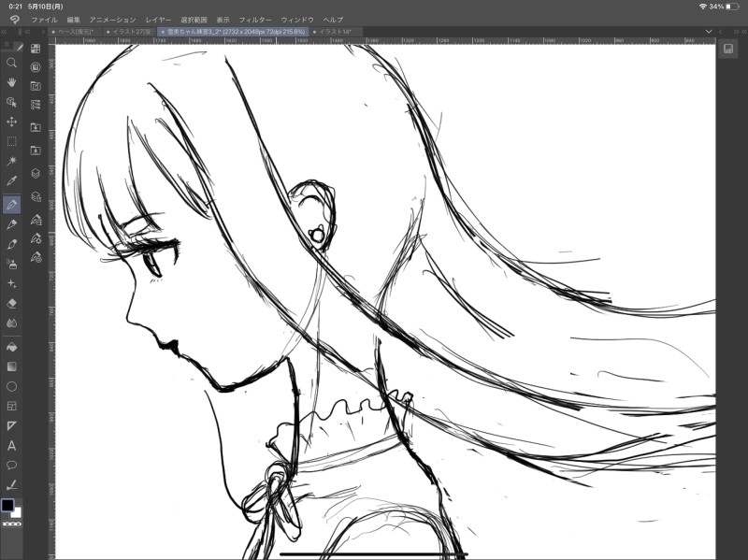Open the Layer stack panel icon
The width and height of the screenshot is (748, 560).
[36, 173]
